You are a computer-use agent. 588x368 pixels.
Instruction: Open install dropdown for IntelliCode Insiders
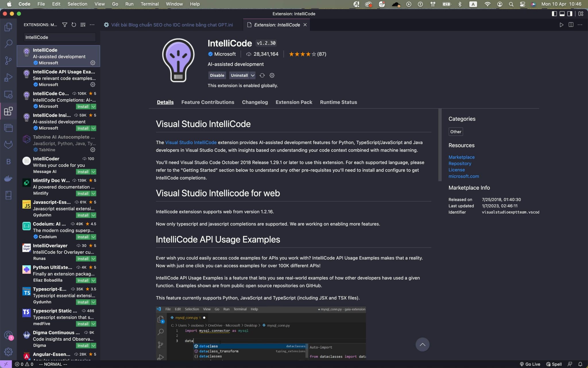coord(94,128)
